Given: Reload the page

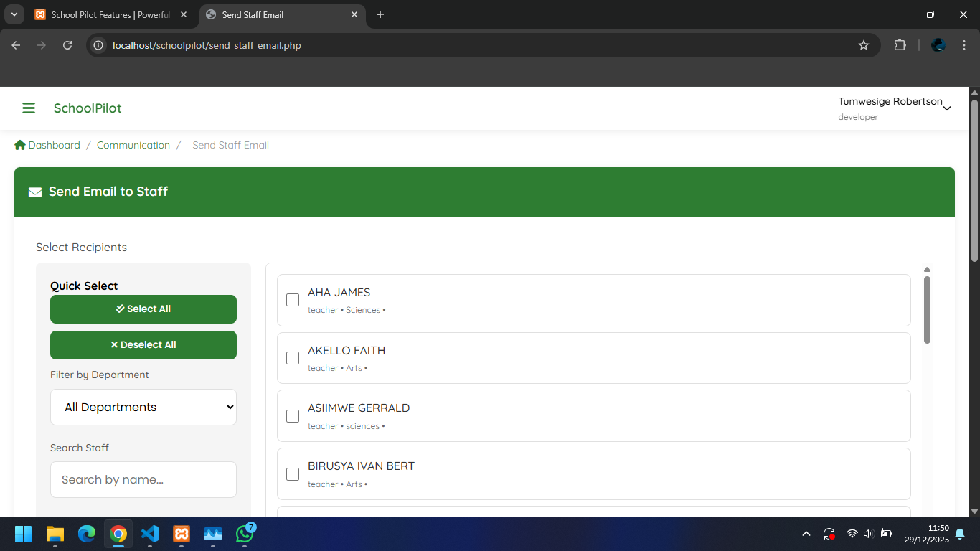Looking at the screenshot, I should (67, 45).
